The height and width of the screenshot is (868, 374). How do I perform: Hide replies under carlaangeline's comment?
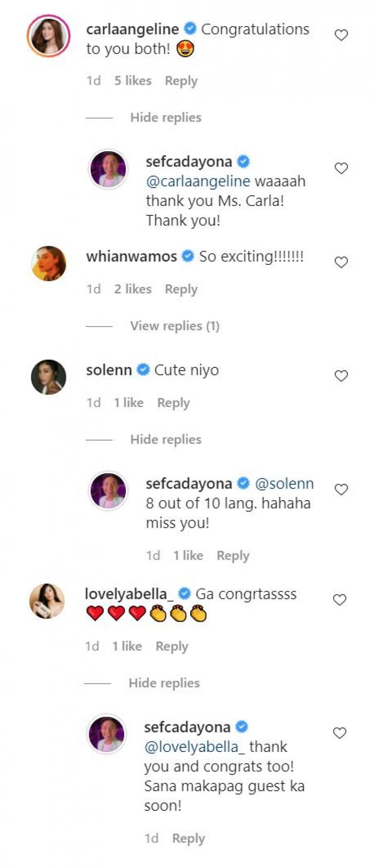(x=165, y=117)
